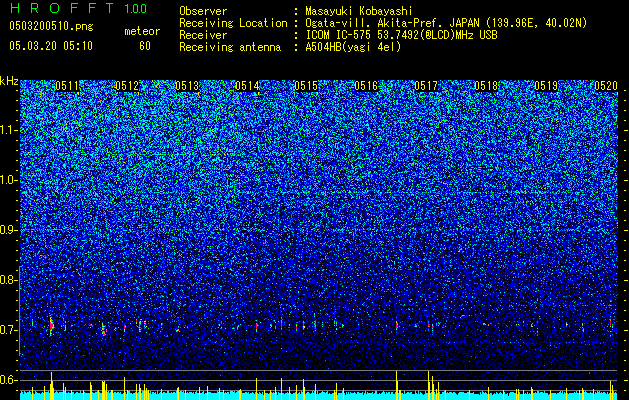
Task: Click the Observer label
Action: pos(203,11)
